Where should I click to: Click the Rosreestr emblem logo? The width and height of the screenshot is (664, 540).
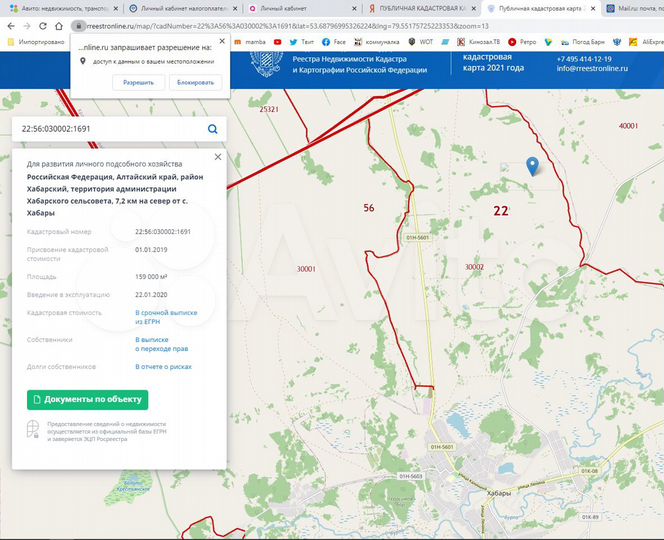tap(263, 61)
